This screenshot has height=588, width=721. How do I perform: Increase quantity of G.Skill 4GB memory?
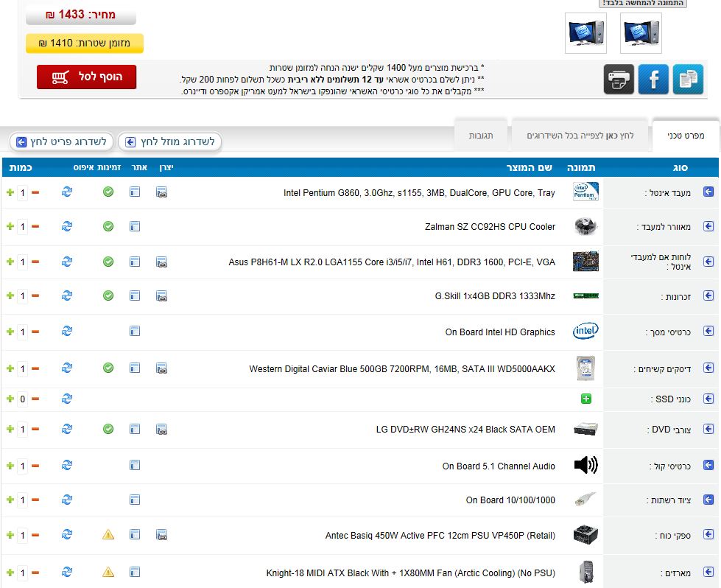tap(10, 296)
